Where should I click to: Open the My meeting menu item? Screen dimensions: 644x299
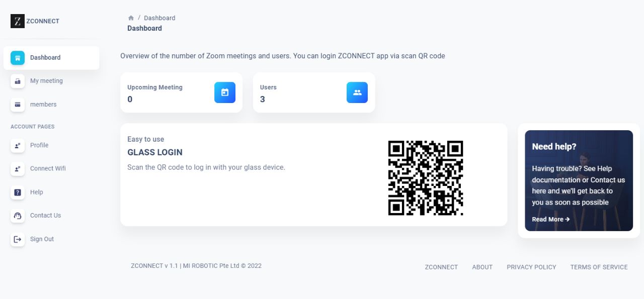point(46,81)
